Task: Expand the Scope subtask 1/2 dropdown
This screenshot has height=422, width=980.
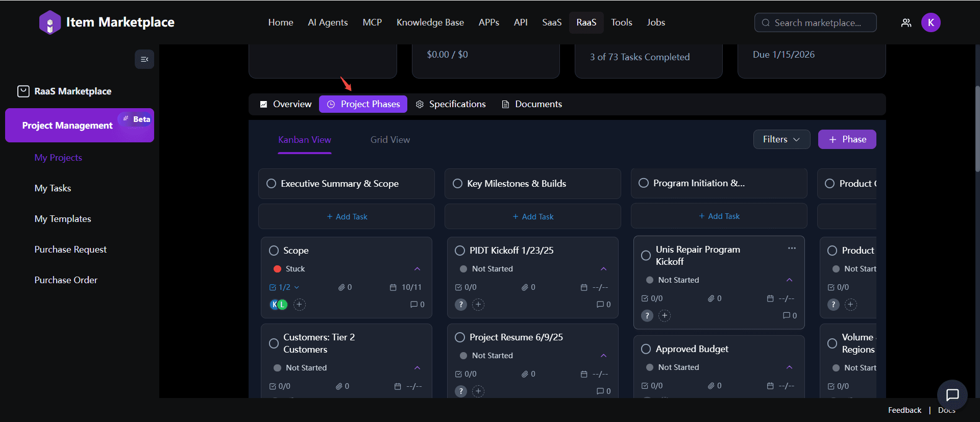Action: pyautogui.click(x=297, y=287)
